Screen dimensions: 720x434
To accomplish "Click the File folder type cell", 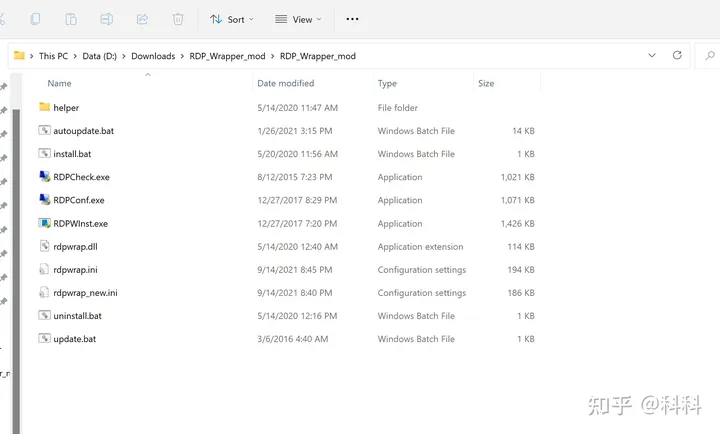I will click(398, 107).
